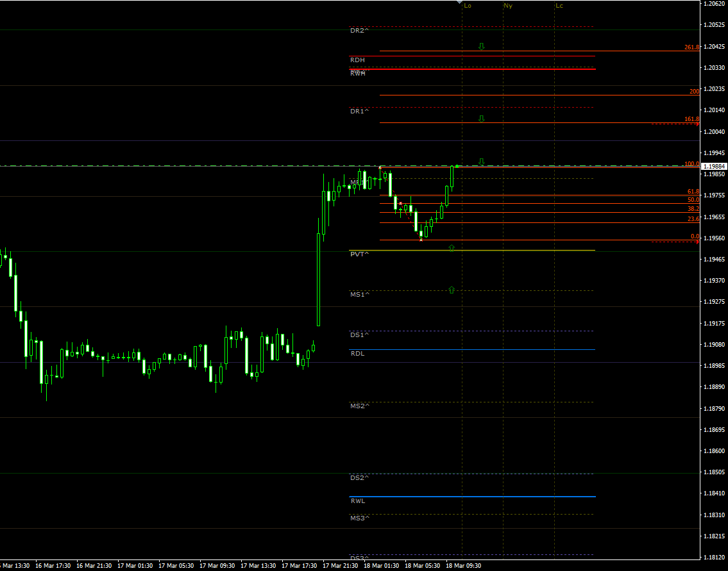Click the 1.20620 price on the scale
Screen dimensions: 728x571
pos(714,4)
